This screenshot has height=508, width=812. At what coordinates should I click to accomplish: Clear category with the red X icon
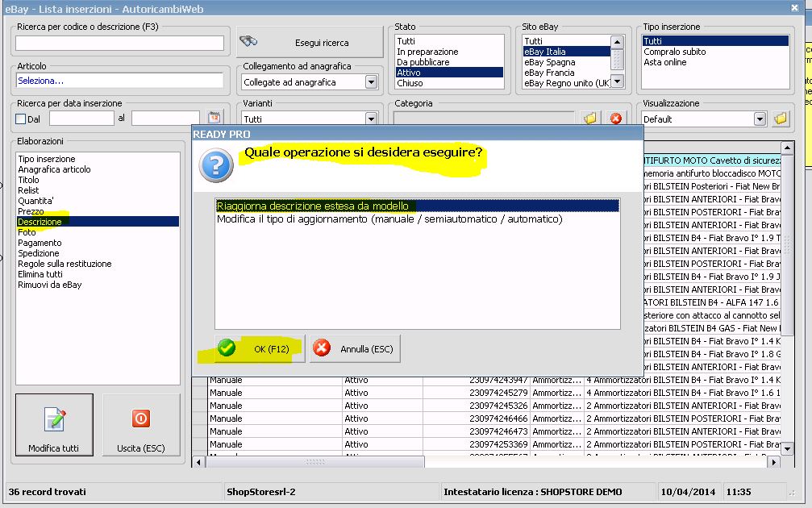coord(616,119)
